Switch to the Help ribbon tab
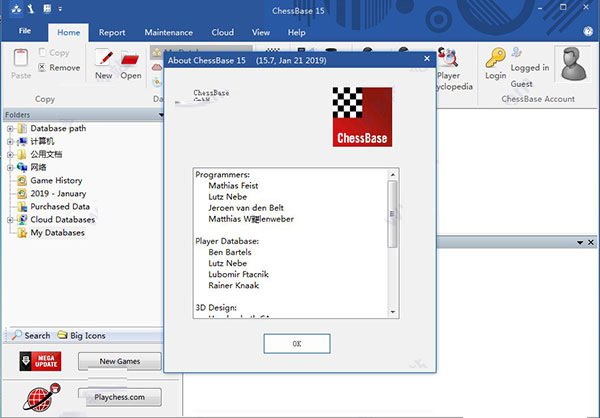 297,33
